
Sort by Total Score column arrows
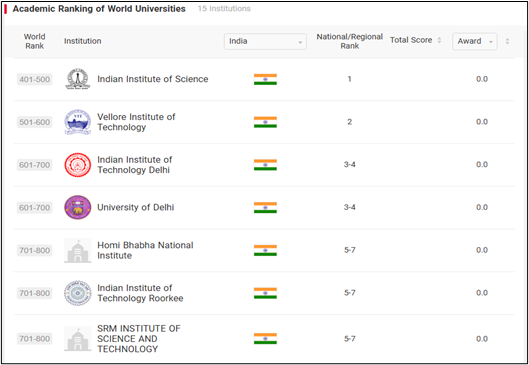(439, 40)
